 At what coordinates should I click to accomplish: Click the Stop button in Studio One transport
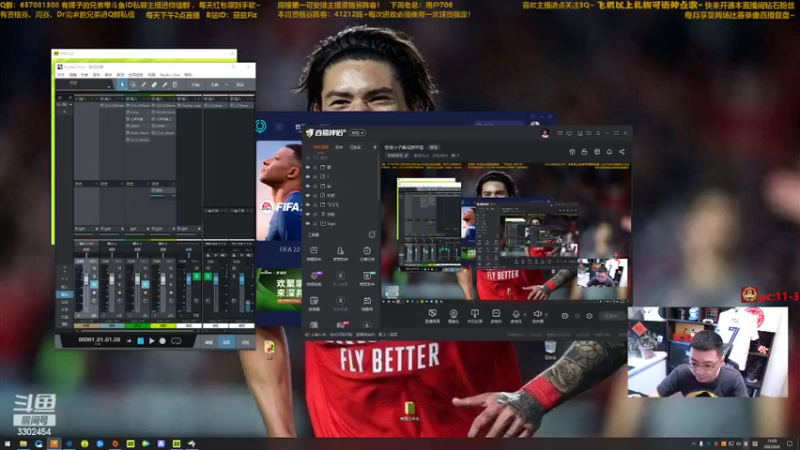point(140,341)
